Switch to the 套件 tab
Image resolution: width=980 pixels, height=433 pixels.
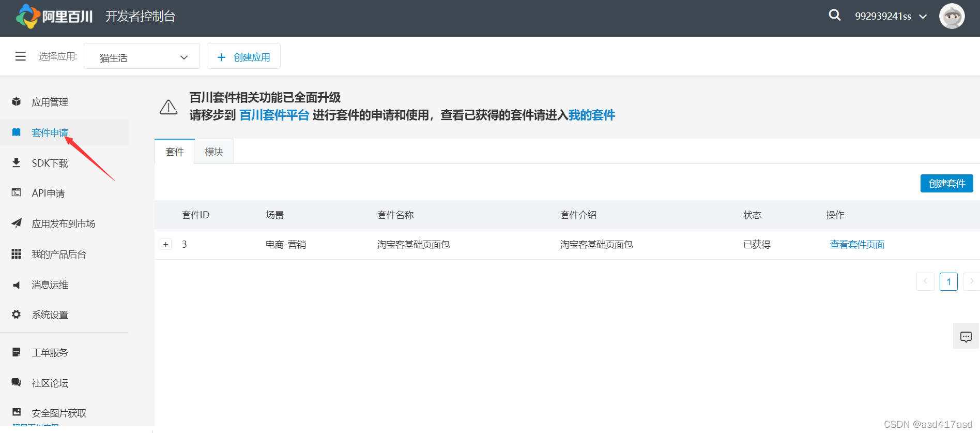tap(175, 152)
